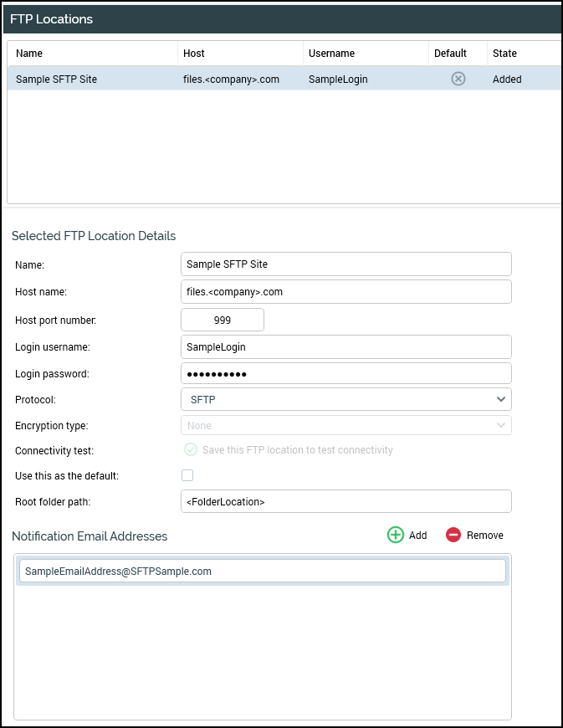563x728 pixels.
Task: Click the Login password field
Action: coord(345,373)
